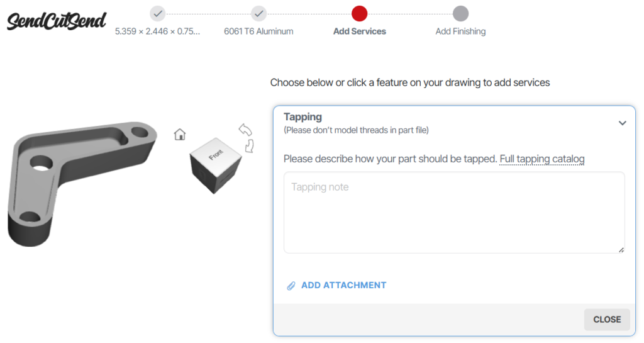Click the gray Add Finishing step circle
This screenshot has width=644, height=343.
pos(460,13)
